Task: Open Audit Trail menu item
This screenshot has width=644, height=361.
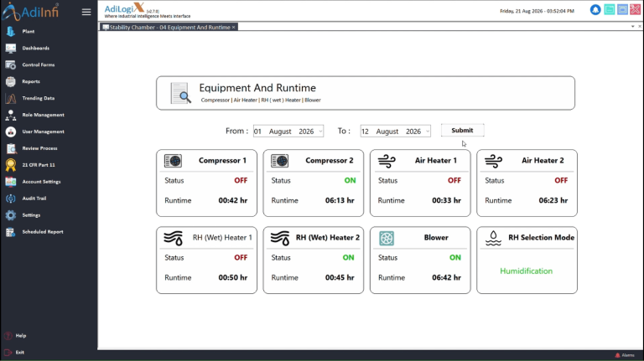Action: point(34,199)
